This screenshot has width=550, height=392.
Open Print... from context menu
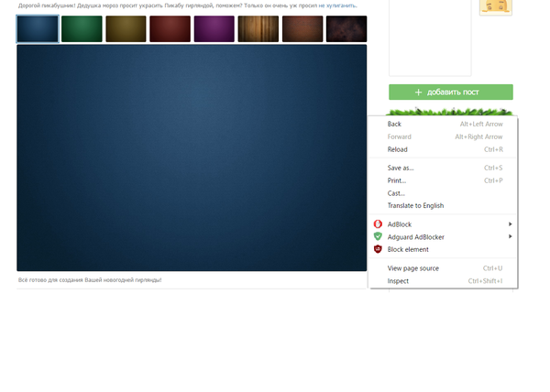397,180
